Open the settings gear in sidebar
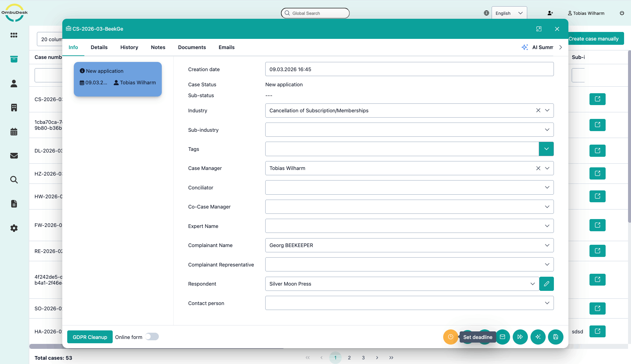 [x=14, y=228]
